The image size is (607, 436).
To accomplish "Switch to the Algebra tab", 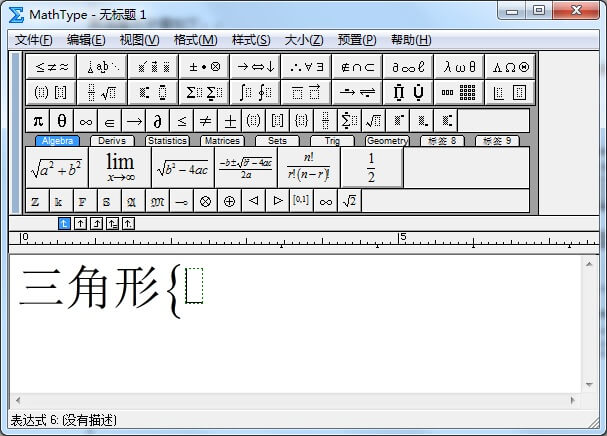I will point(57,141).
